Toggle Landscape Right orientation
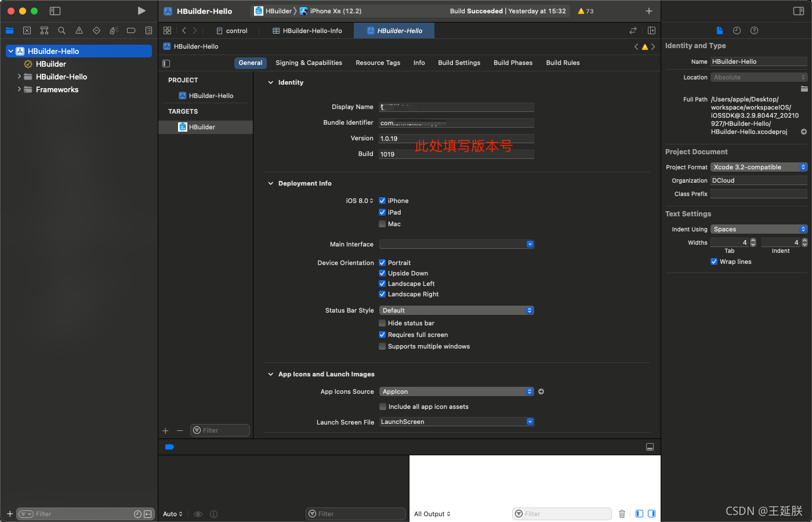The height and width of the screenshot is (522, 812). 382,294
